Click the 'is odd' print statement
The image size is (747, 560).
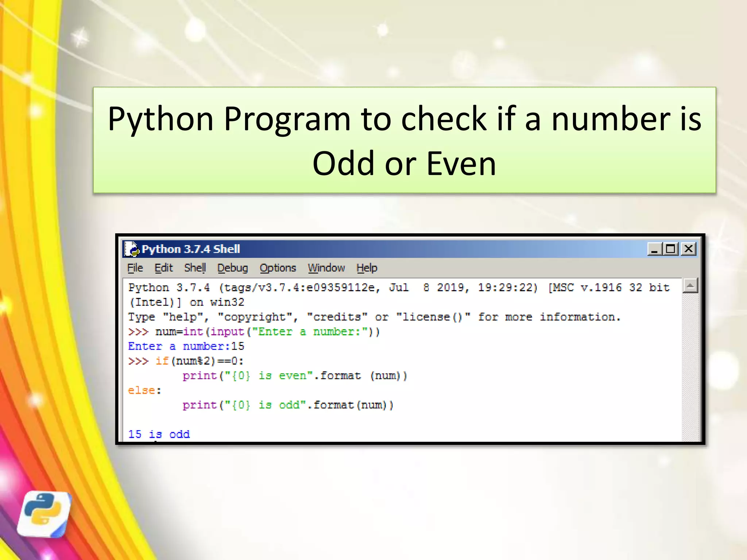pos(288,405)
